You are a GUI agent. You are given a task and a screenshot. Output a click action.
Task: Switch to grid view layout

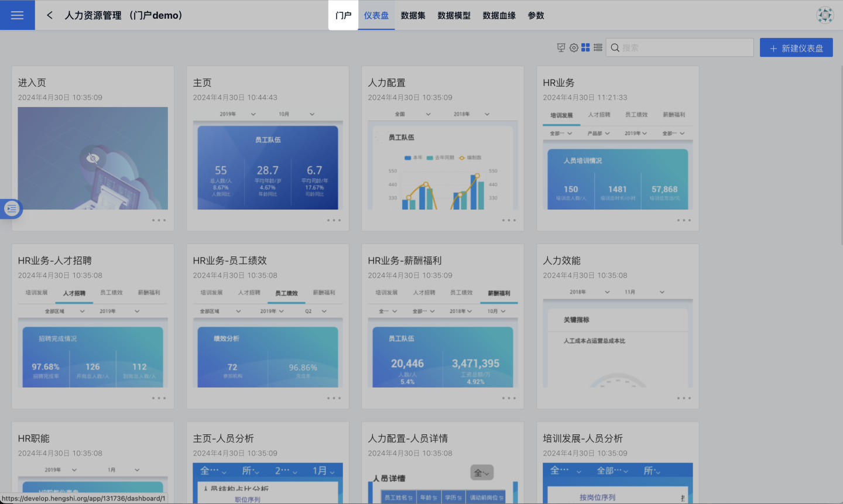coord(585,48)
